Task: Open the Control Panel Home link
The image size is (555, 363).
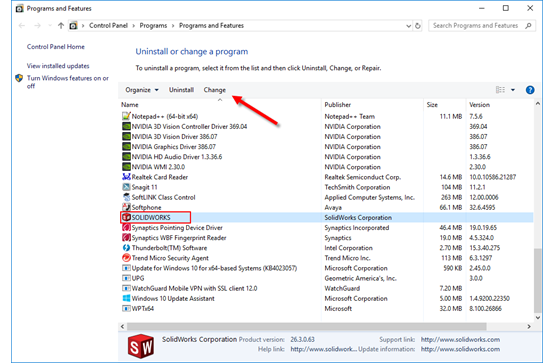Action: 56,46
